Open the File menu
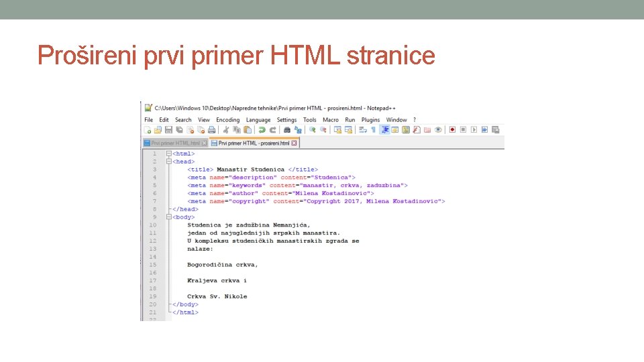 (x=149, y=120)
